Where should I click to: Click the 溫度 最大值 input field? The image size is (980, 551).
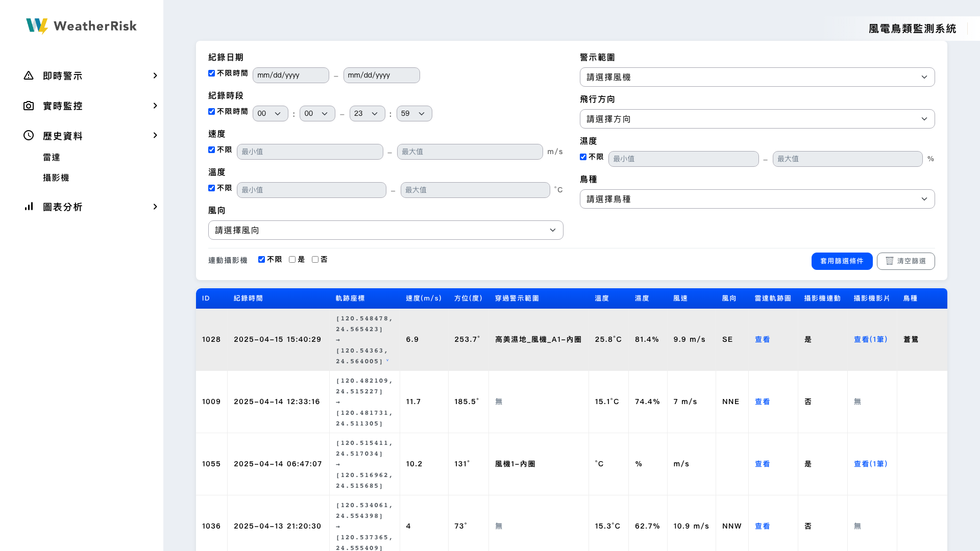point(475,190)
